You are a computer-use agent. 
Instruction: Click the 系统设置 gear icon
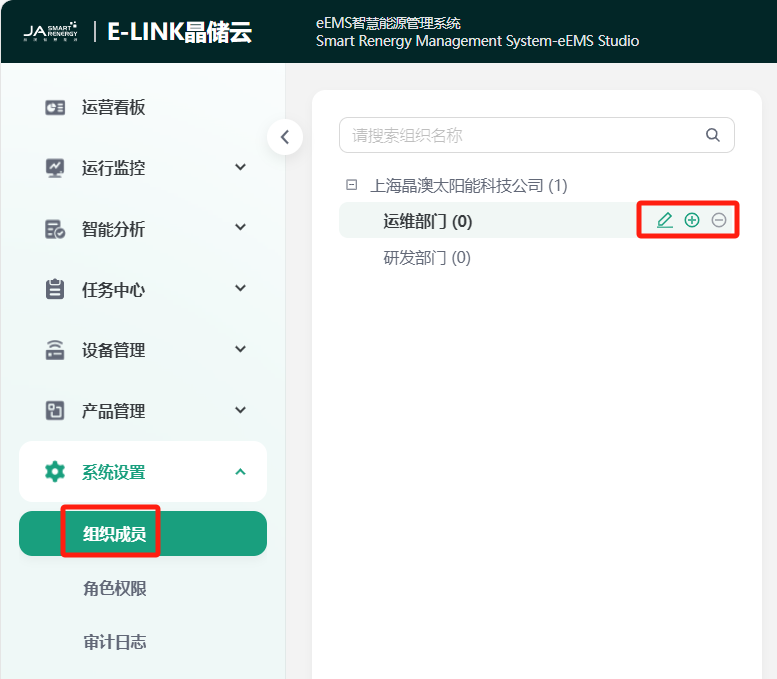point(55,472)
